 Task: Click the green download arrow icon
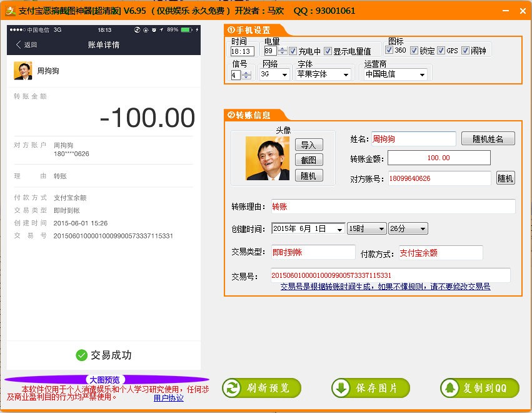tap(341, 388)
